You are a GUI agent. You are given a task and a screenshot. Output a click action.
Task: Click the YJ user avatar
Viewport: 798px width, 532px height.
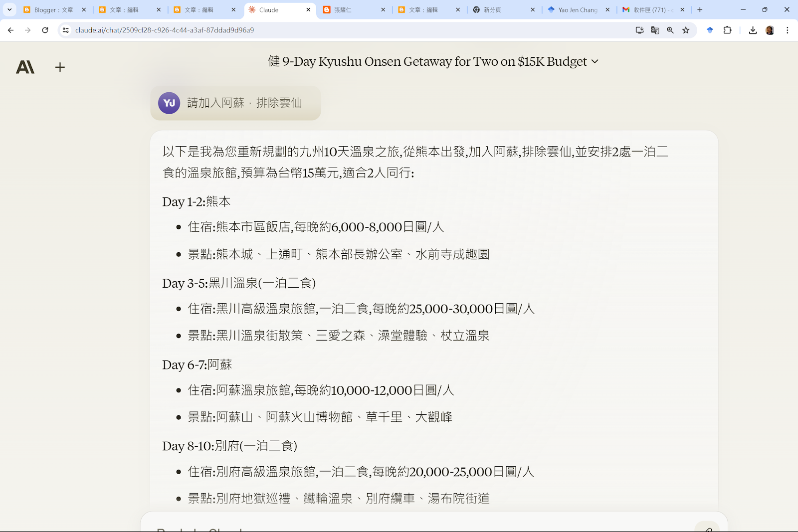(x=169, y=103)
